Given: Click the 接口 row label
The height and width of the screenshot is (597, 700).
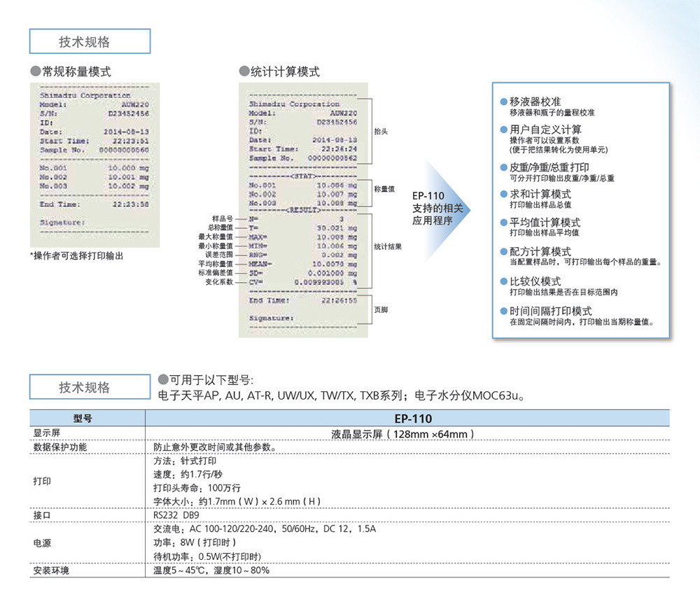Looking at the screenshot, I should 42,515.
